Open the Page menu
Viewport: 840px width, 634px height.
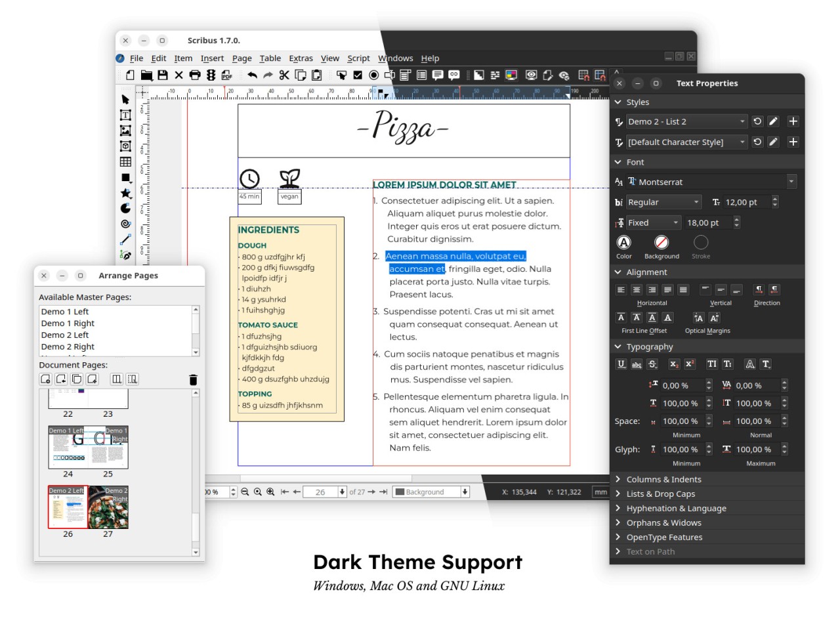coord(241,58)
